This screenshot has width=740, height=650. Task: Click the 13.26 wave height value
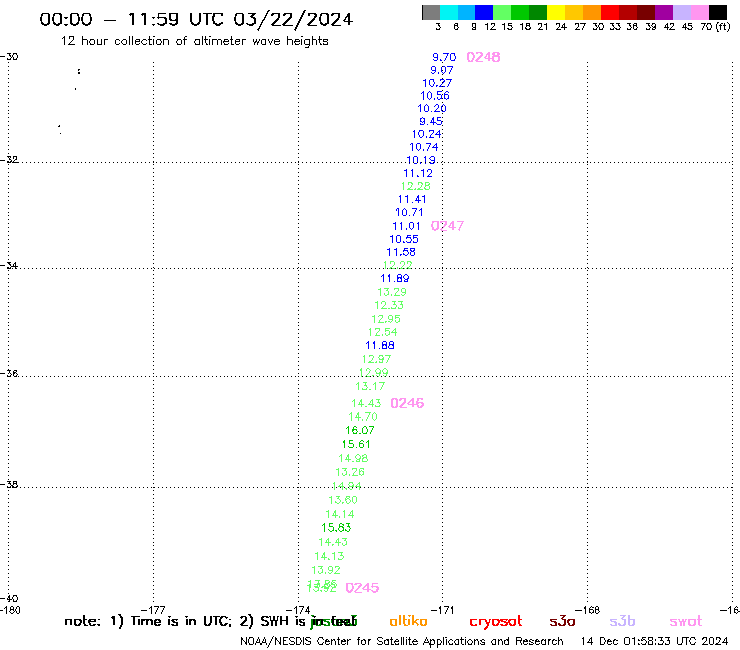[350, 472]
